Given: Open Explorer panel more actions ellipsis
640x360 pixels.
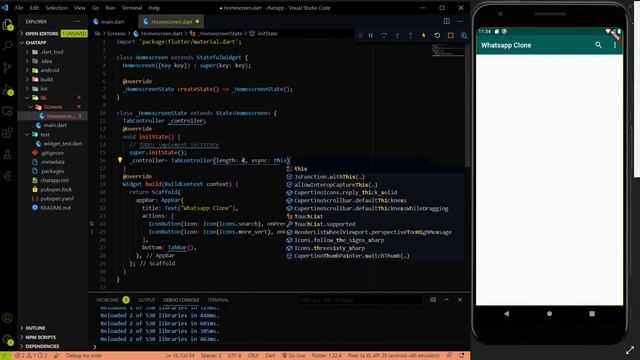Looking at the screenshot, I should tap(77, 21).
